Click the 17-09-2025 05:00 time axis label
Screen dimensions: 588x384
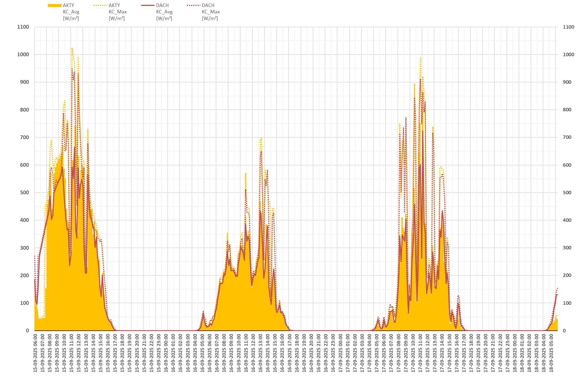377,353
